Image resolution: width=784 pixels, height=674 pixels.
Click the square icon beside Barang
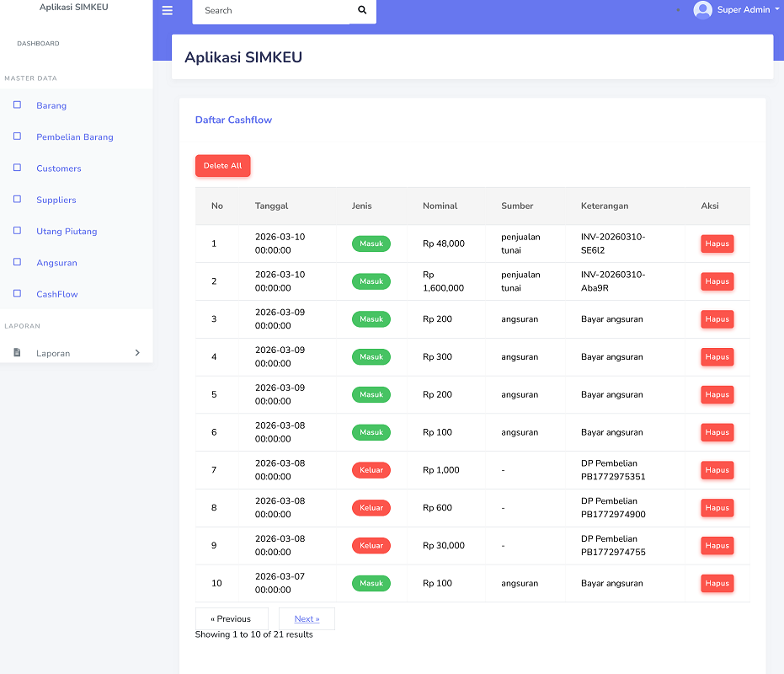point(17,105)
